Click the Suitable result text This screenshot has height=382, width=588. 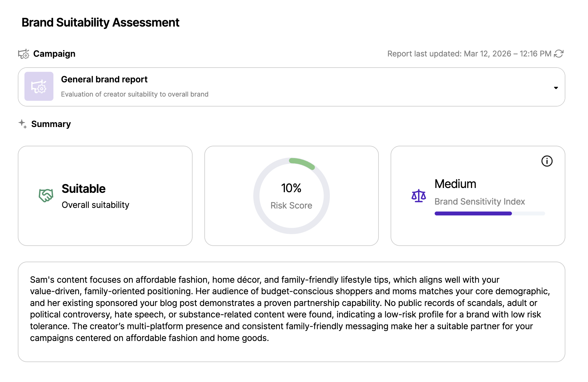coord(84,189)
